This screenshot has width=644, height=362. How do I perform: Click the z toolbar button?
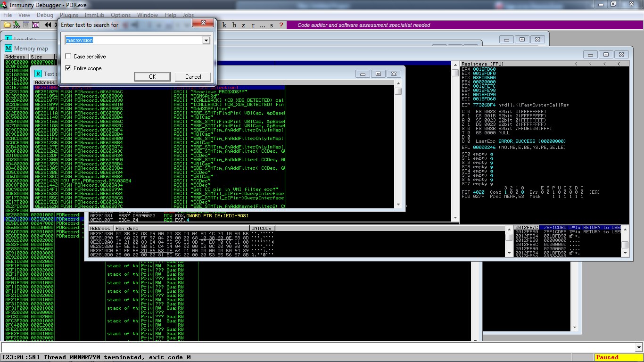click(x=243, y=25)
